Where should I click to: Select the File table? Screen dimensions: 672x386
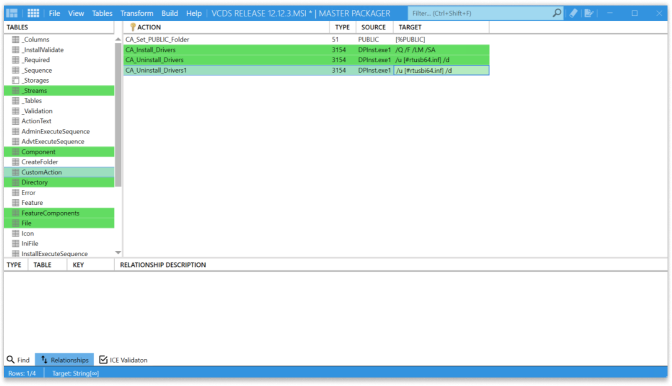[60, 223]
